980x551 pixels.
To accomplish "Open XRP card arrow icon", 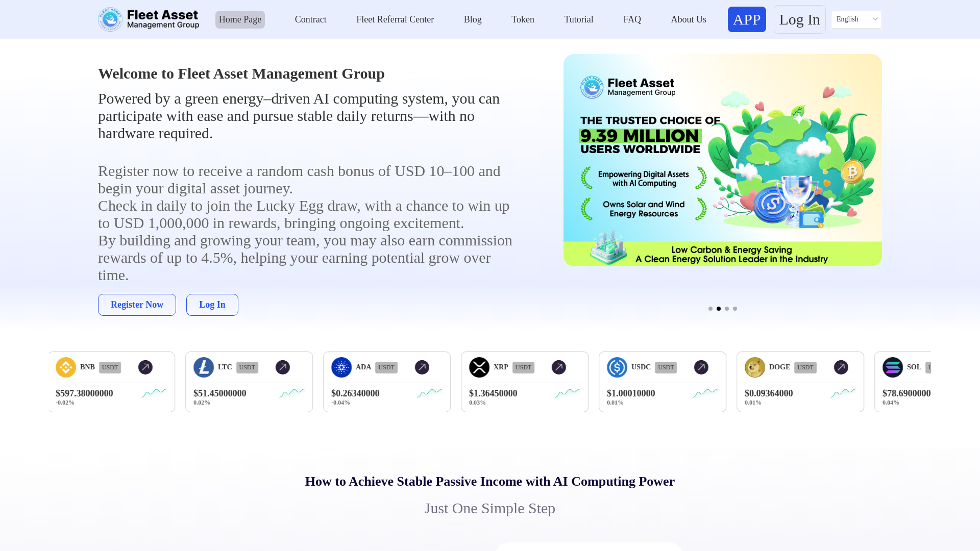I will pyautogui.click(x=559, y=367).
